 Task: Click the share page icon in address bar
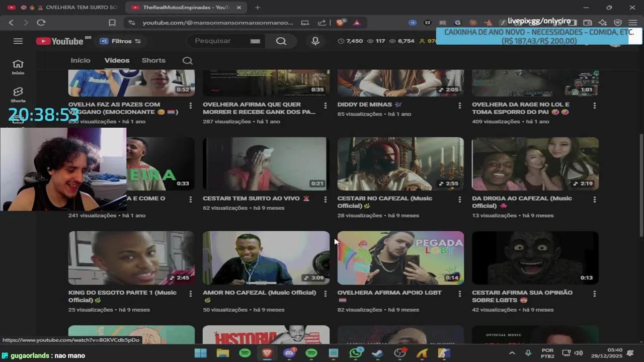(321, 23)
